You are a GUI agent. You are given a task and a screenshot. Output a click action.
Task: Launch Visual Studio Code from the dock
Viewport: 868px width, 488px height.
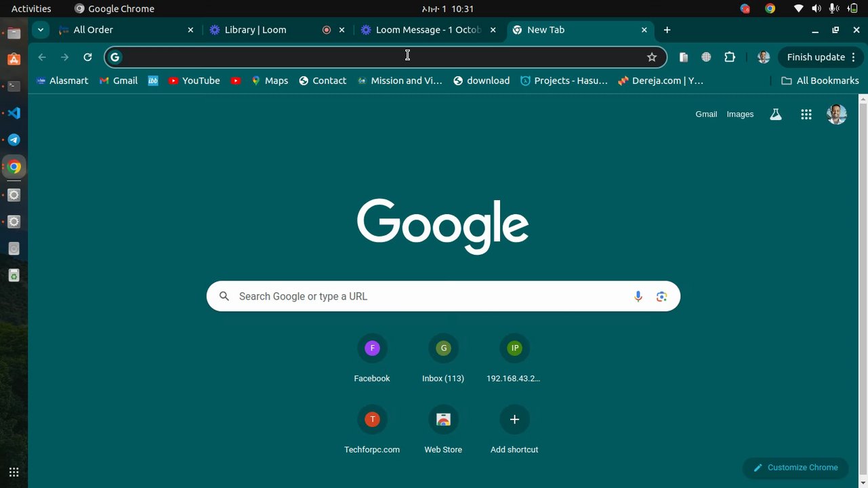(14, 113)
